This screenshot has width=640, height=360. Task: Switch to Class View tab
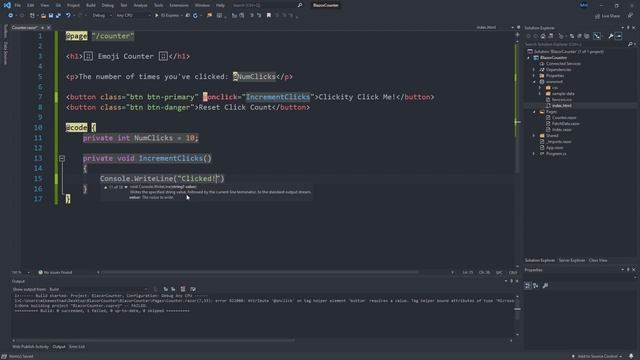click(x=598, y=260)
